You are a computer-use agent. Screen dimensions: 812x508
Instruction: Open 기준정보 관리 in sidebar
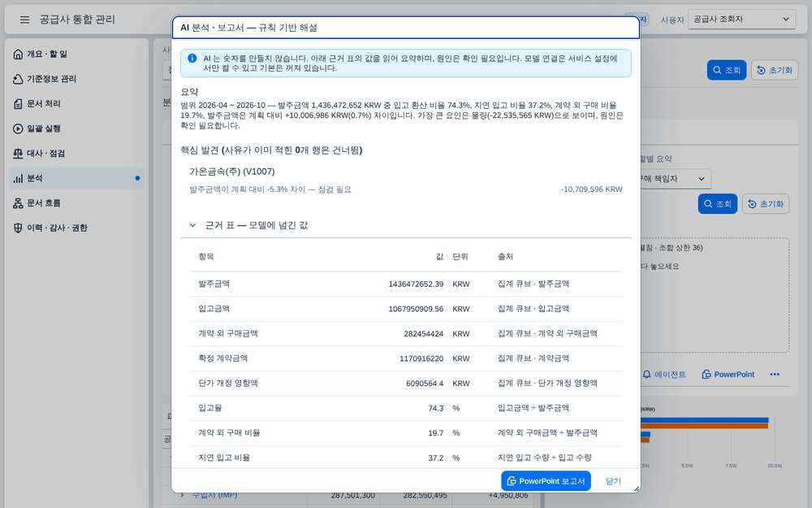pos(76,79)
